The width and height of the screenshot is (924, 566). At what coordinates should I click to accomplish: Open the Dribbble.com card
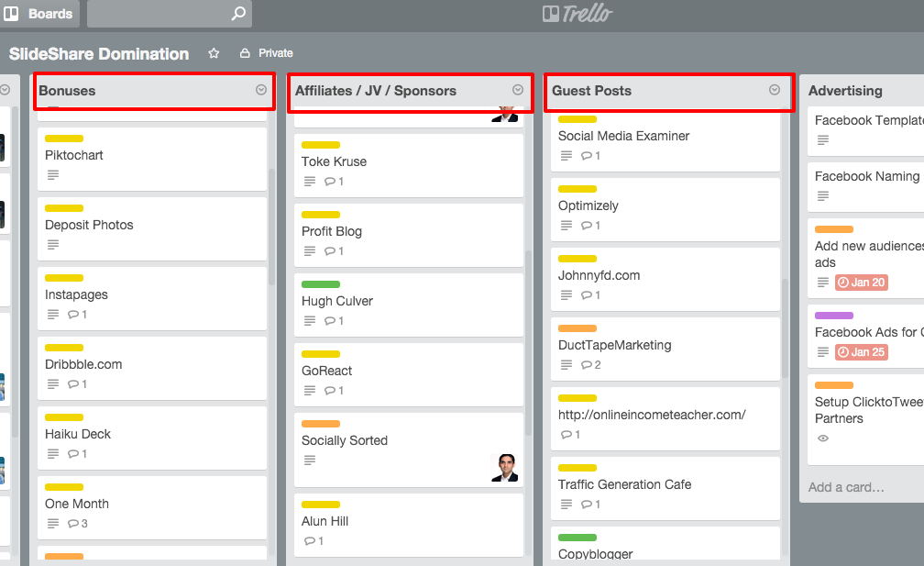[152, 368]
